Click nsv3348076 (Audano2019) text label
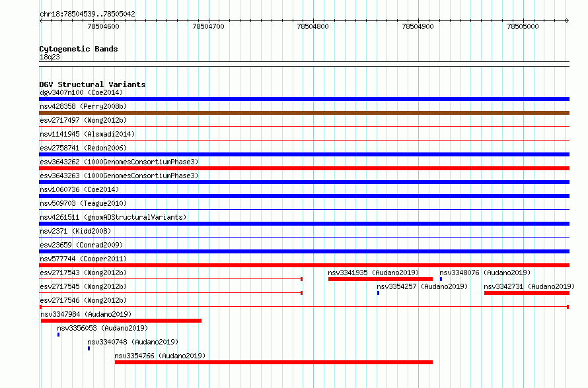The image size is (588, 388). (485, 273)
